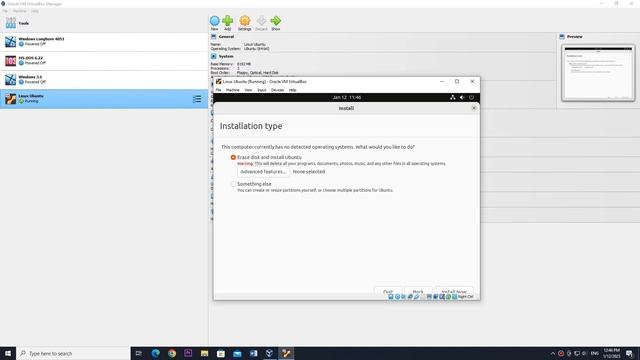Expand the system tray hidden icons chevron
The image size is (640, 360).
click(x=553, y=353)
